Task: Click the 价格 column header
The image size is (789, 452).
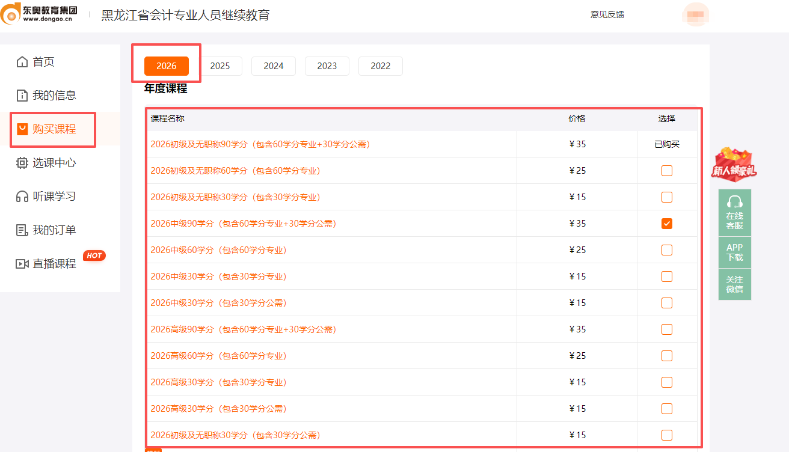Action: click(577, 118)
